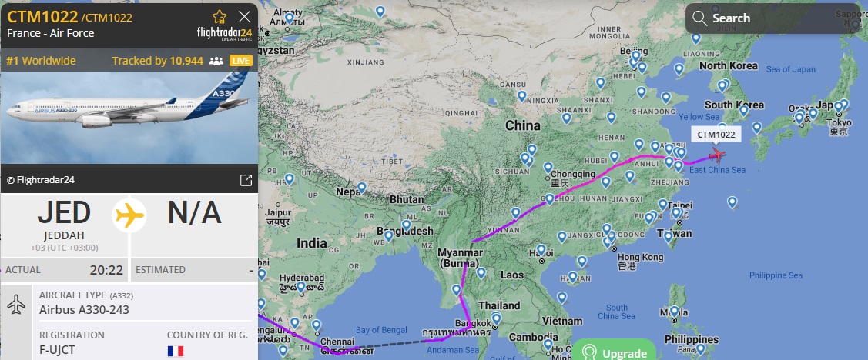Image resolution: width=868 pixels, height=360 pixels.
Task: Click the Flightradar24 logo
Action: coord(224,34)
